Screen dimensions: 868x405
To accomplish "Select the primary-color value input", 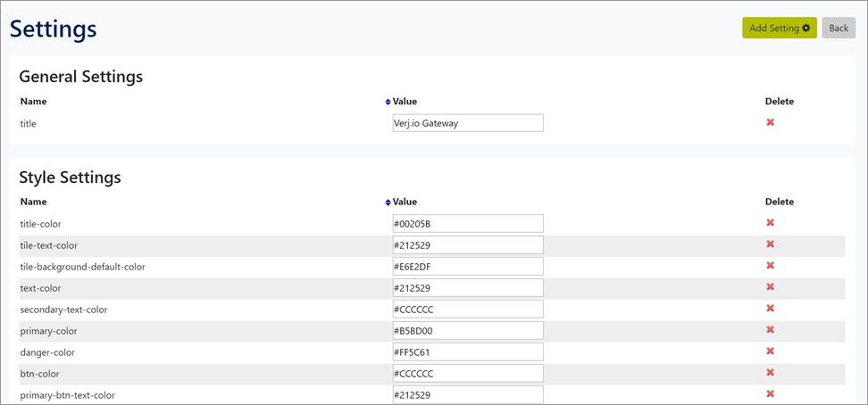I will click(467, 331).
